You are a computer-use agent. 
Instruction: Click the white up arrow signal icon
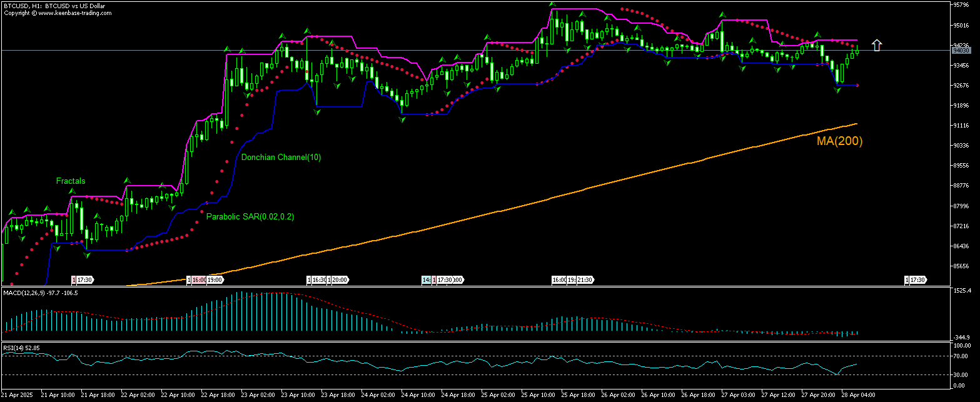coord(877,45)
